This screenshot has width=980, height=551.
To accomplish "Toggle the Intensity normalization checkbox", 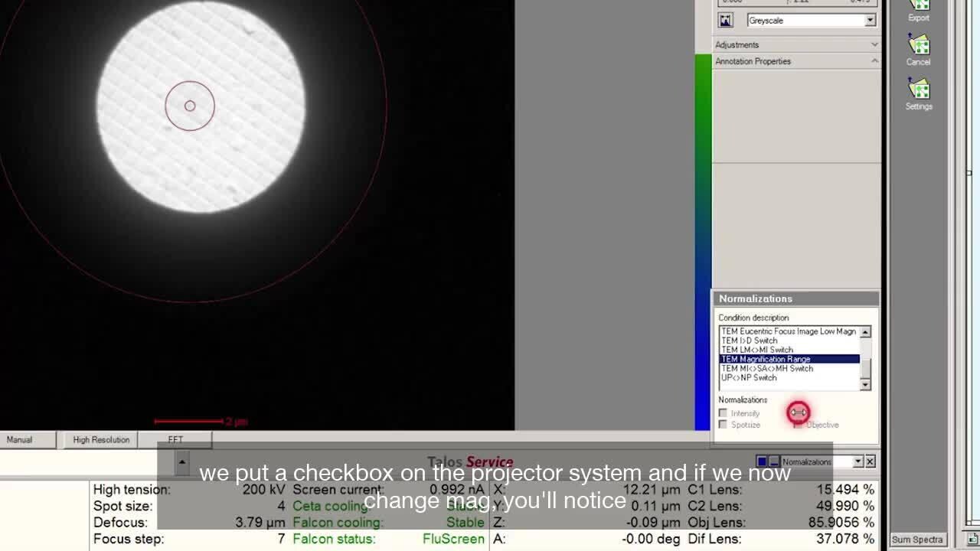I will [723, 413].
